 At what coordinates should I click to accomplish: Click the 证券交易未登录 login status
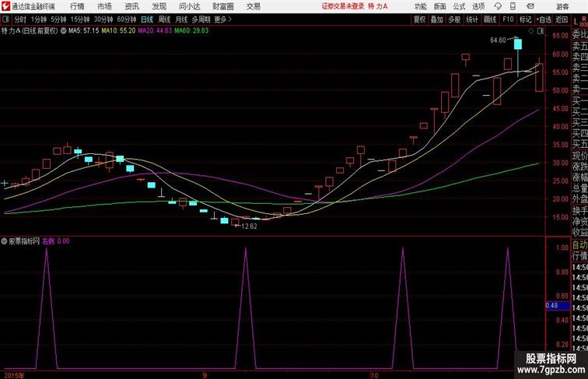pyautogui.click(x=343, y=6)
